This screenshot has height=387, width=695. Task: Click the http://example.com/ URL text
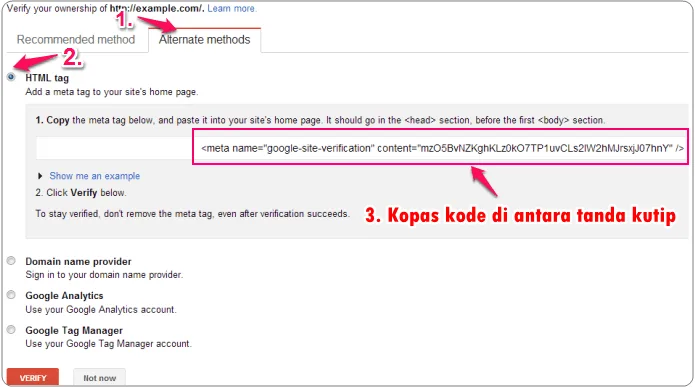157,8
